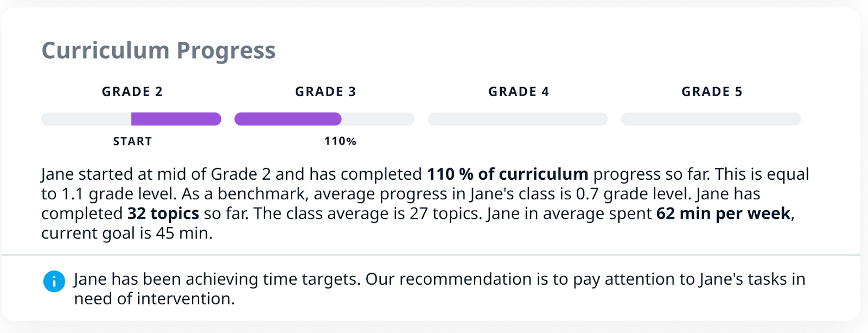Click the GRADE 3 label

tap(325, 92)
